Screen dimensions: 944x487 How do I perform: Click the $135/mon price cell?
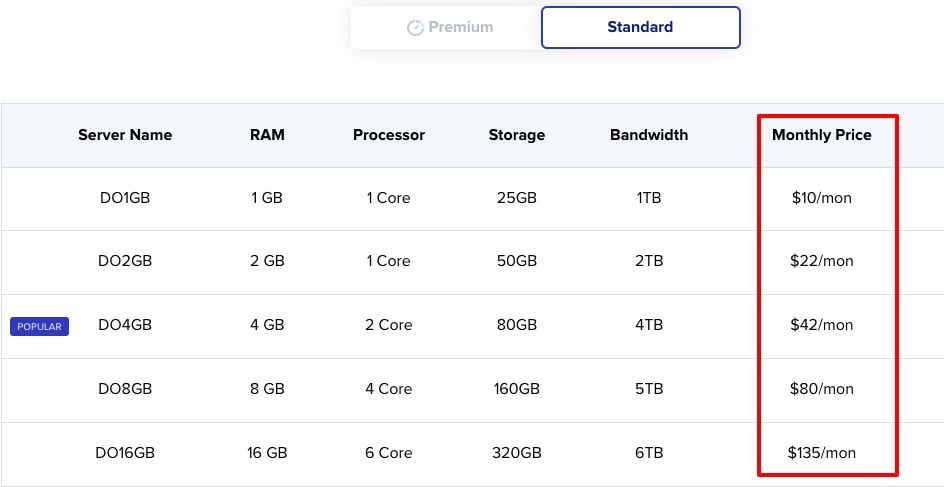click(x=822, y=453)
